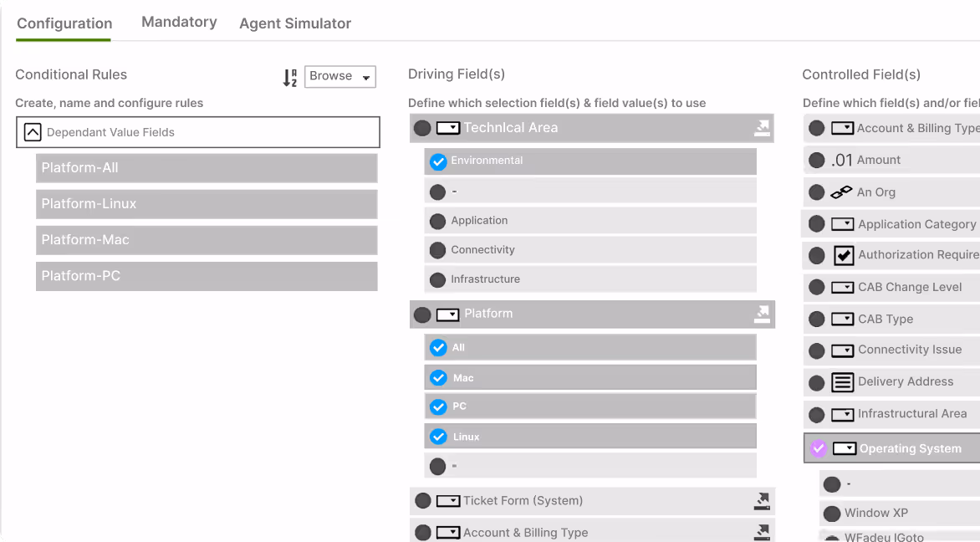Enable the Application Category controlled field

tap(817, 223)
